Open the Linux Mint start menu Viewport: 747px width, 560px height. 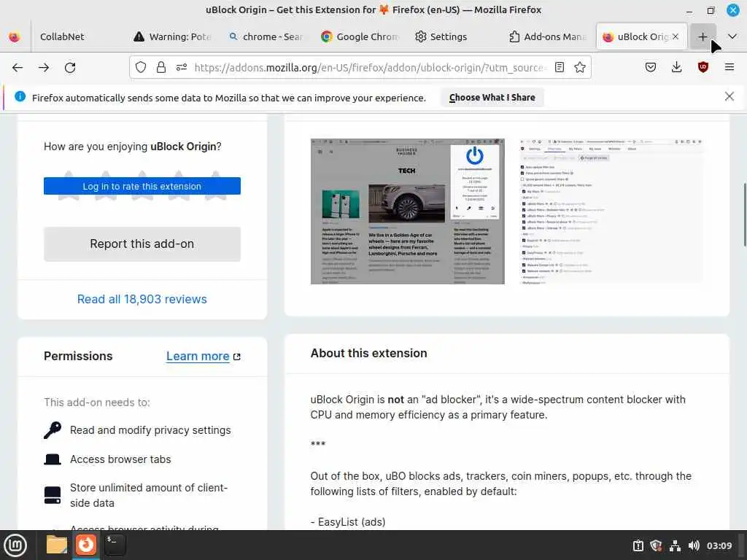15,545
